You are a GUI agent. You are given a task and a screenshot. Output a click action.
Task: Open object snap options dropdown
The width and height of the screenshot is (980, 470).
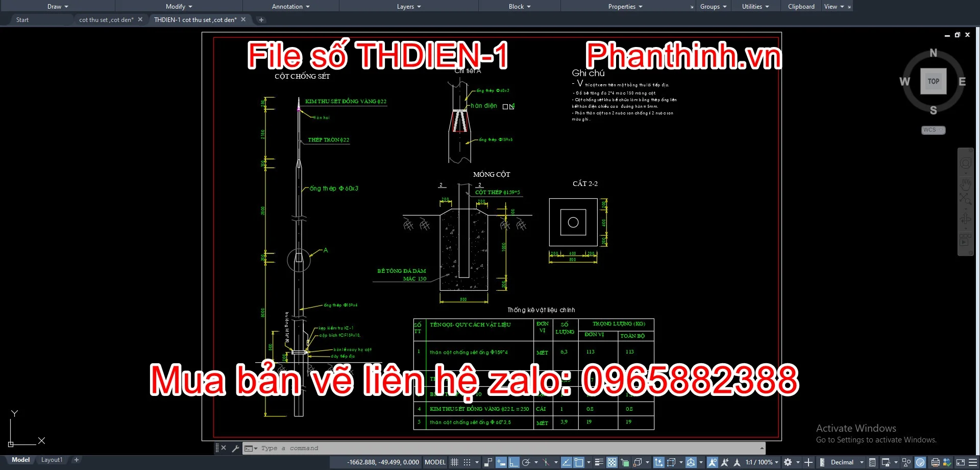tap(589, 462)
